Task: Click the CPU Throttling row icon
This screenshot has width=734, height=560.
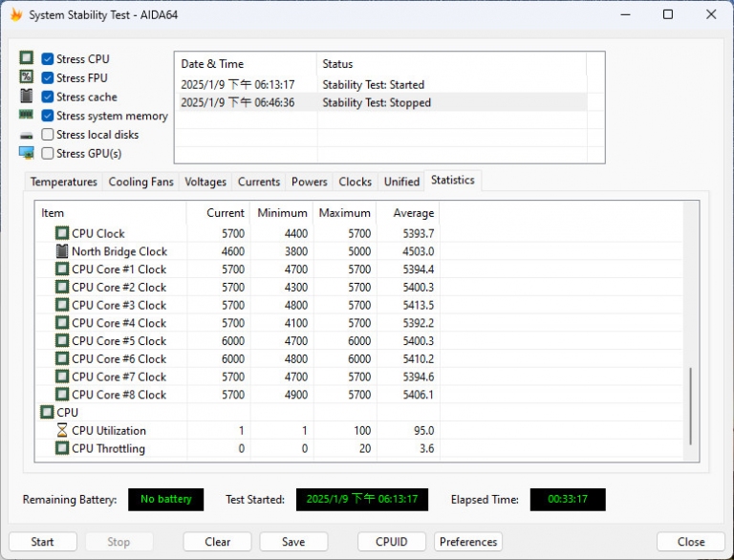Action: 62,448
